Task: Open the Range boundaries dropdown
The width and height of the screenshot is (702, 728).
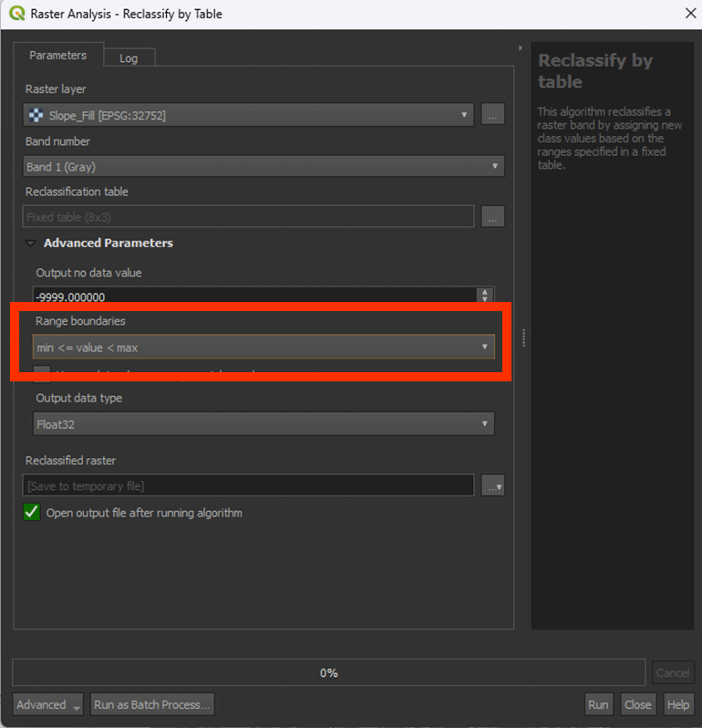Action: point(263,347)
